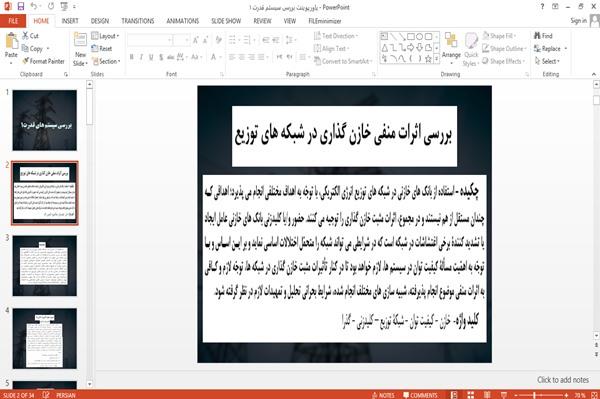Toggle Italic formatting
The width and height of the screenshot is (600, 399).
point(141,57)
